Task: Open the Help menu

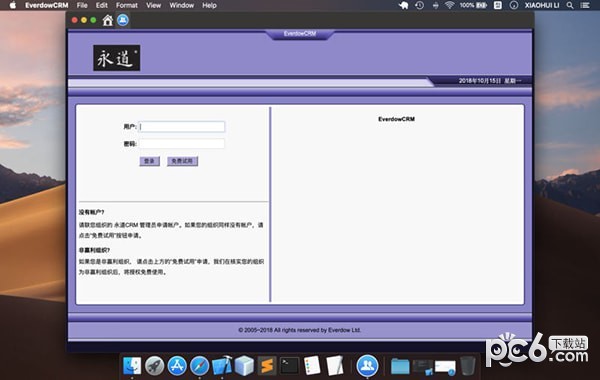Action: [x=209, y=5]
